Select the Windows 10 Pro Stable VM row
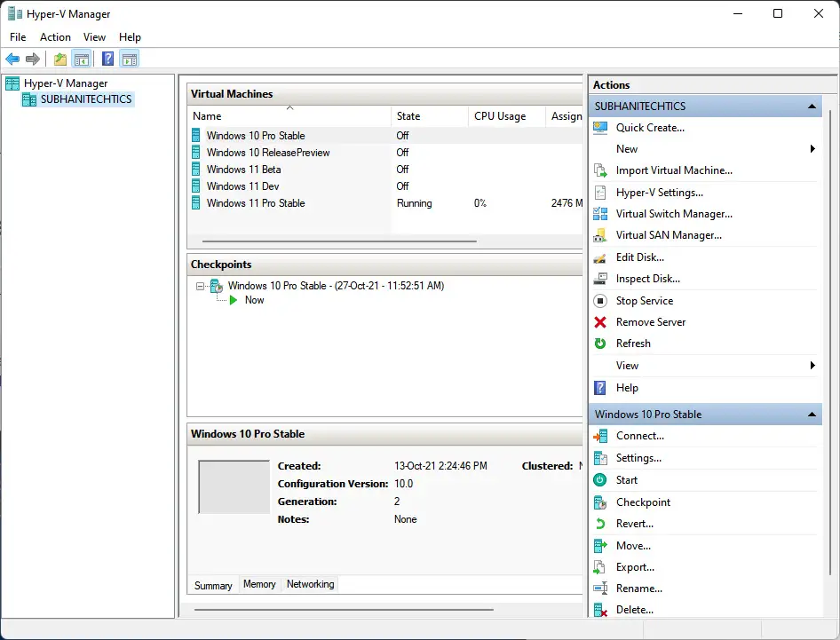 tap(384, 136)
